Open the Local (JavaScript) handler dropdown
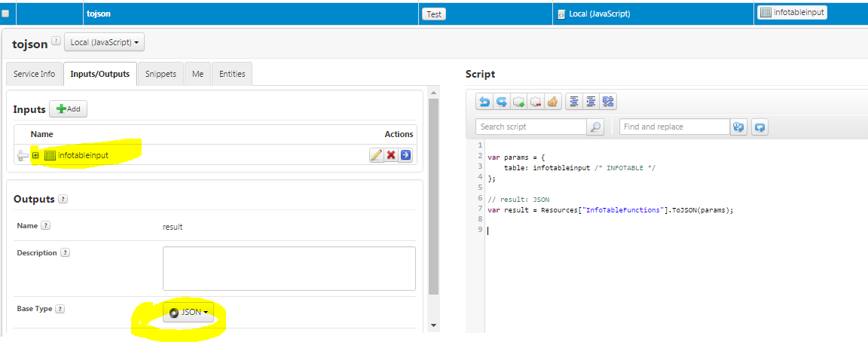Screen dimensions: 868x342 [104, 42]
